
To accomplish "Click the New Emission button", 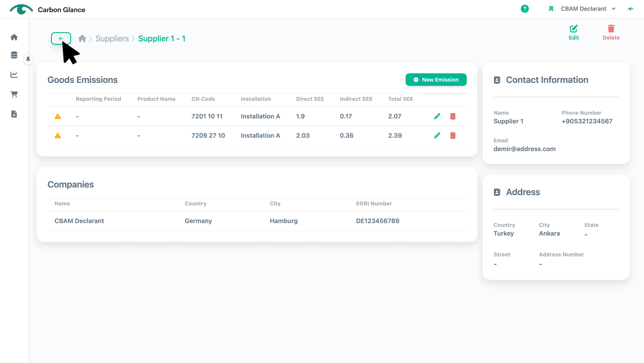I will pyautogui.click(x=436, y=80).
